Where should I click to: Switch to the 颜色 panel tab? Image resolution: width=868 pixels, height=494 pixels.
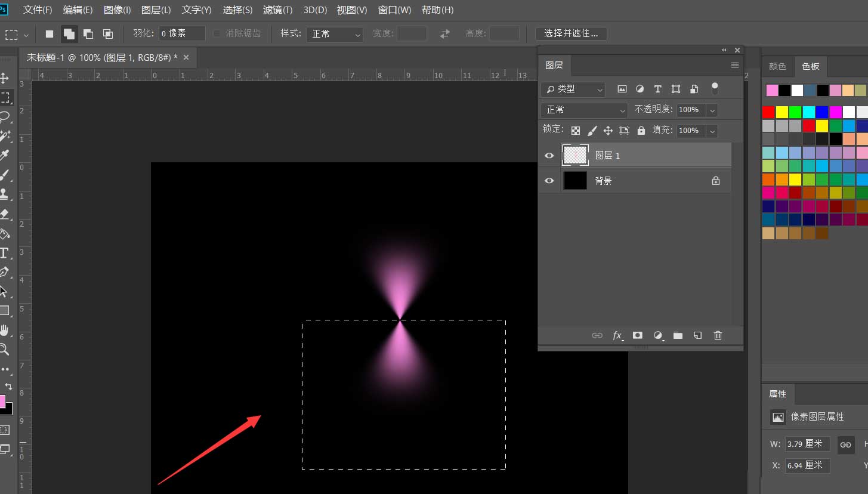pyautogui.click(x=777, y=66)
